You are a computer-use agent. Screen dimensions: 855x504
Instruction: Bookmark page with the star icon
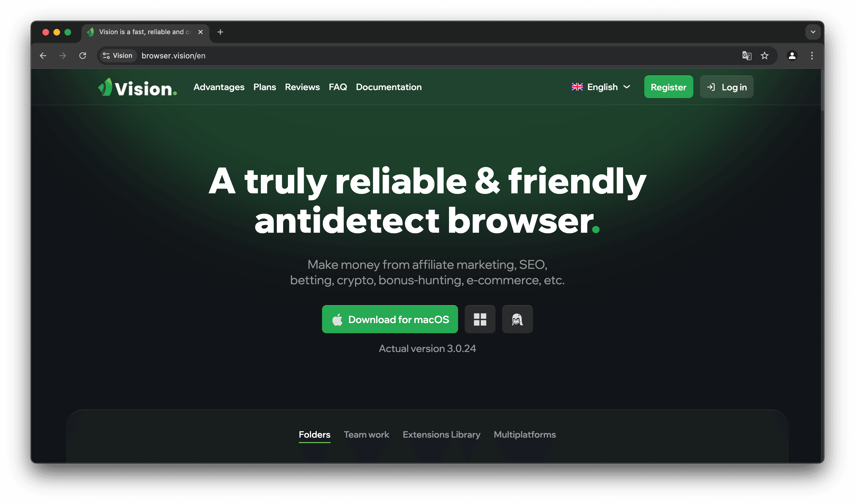pos(764,56)
